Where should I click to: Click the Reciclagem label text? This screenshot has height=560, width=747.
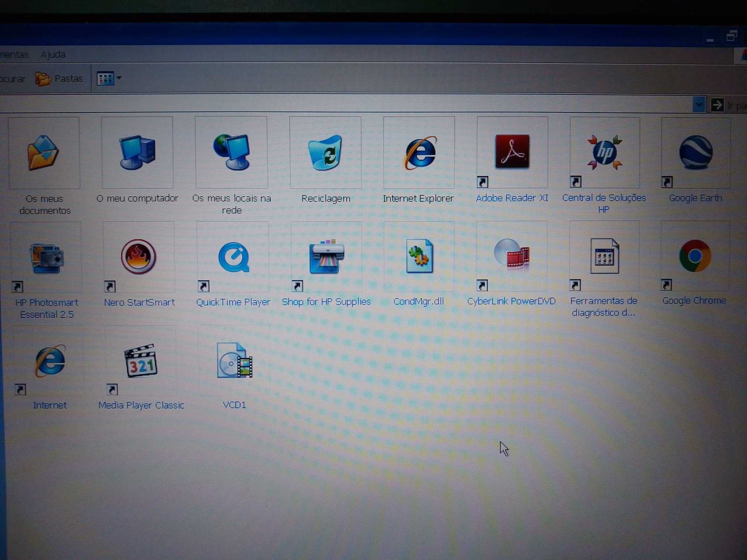326,199
